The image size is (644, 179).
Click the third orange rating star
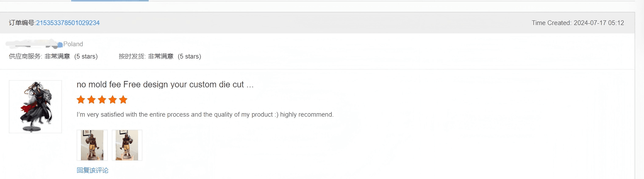pos(102,100)
